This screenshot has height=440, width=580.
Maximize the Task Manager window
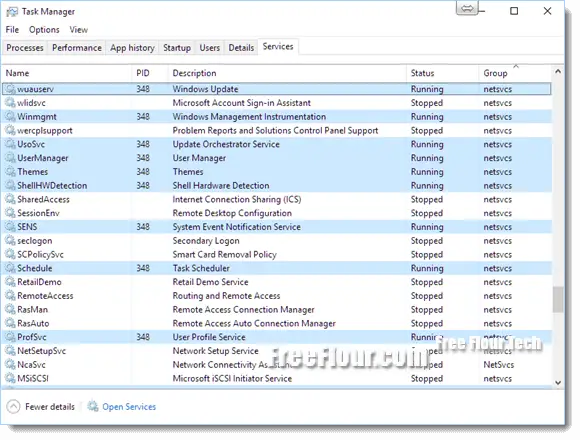(x=514, y=11)
